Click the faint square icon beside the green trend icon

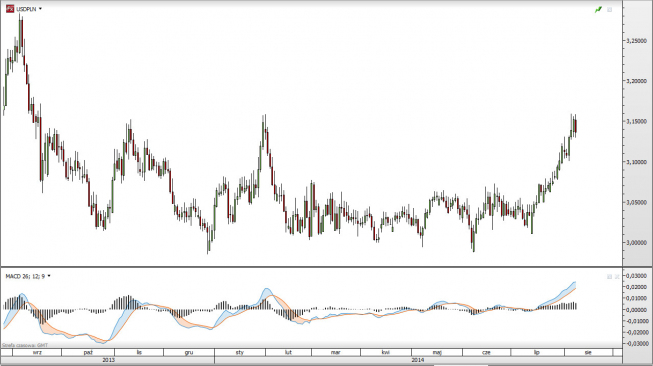[610, 9]
